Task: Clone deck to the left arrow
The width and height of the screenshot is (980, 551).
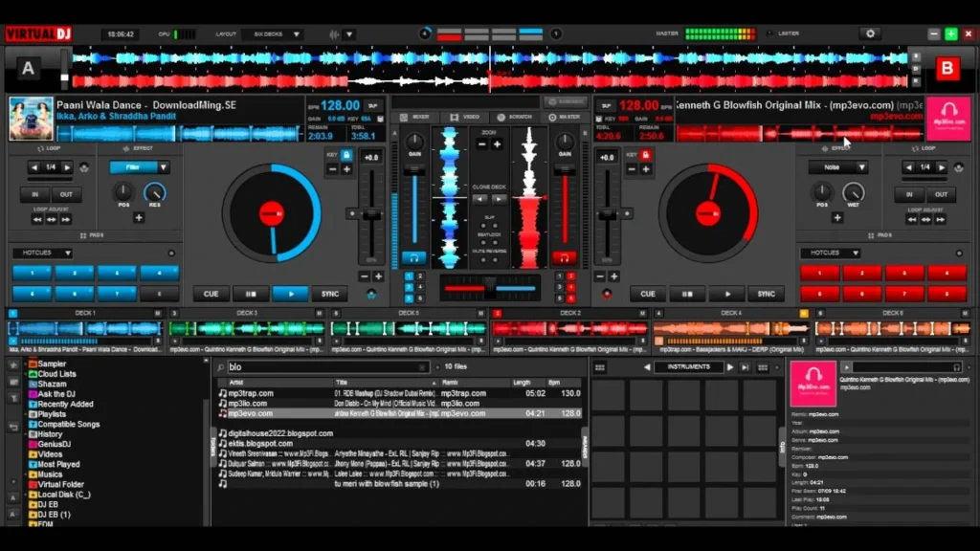Action: click(479, 199)
